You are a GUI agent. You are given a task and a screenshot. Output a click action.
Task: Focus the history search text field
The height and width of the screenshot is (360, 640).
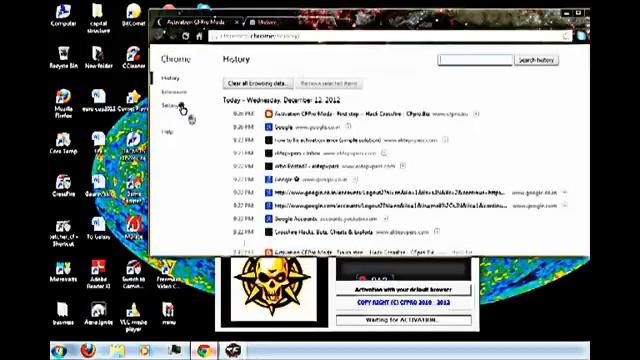(x=475, y=60)
